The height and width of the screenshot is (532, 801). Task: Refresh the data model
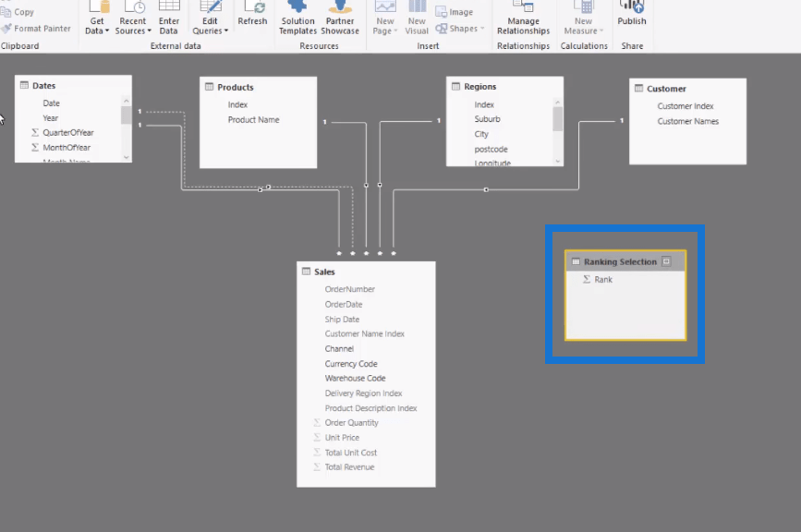[252, 14]
